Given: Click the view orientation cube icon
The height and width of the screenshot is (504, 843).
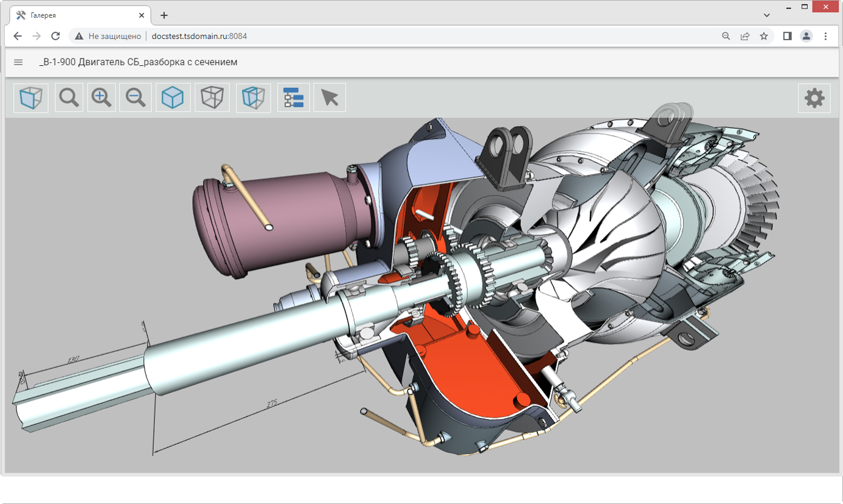Looking at the screenshot, I should pos(31,98).
